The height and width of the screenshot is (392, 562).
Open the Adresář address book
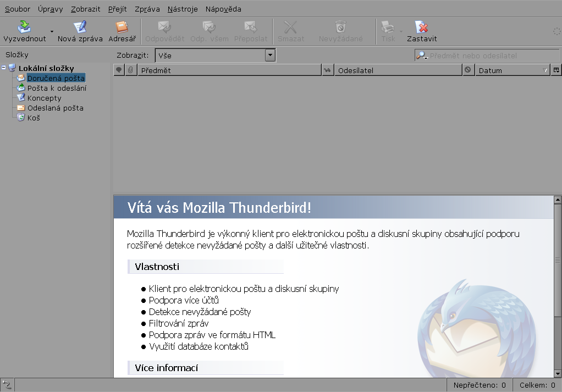click(122, 31)
